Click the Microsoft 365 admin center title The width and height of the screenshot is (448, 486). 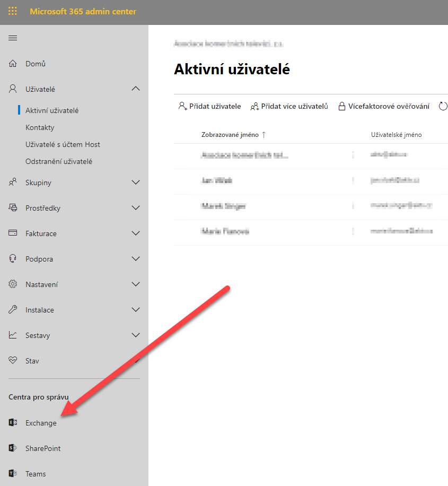[83, 12]
